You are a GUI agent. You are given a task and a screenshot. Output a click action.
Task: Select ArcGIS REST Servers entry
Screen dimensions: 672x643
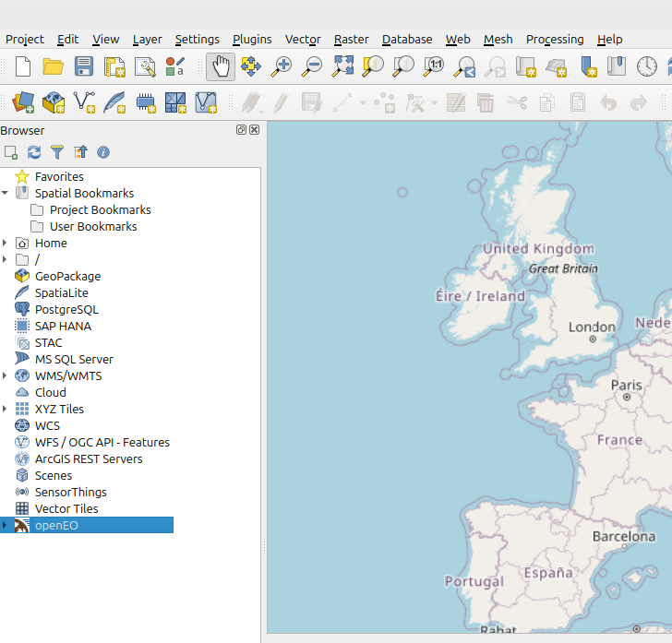[89, 458]
